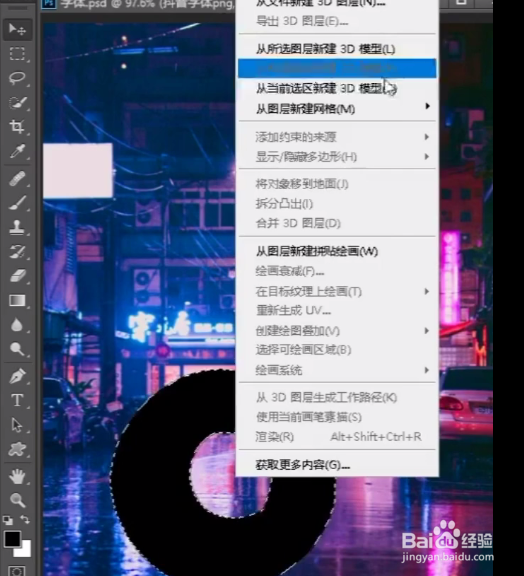Choose 重新生成 UV... menu item
The image size is (524, 576).
point(337,311)
